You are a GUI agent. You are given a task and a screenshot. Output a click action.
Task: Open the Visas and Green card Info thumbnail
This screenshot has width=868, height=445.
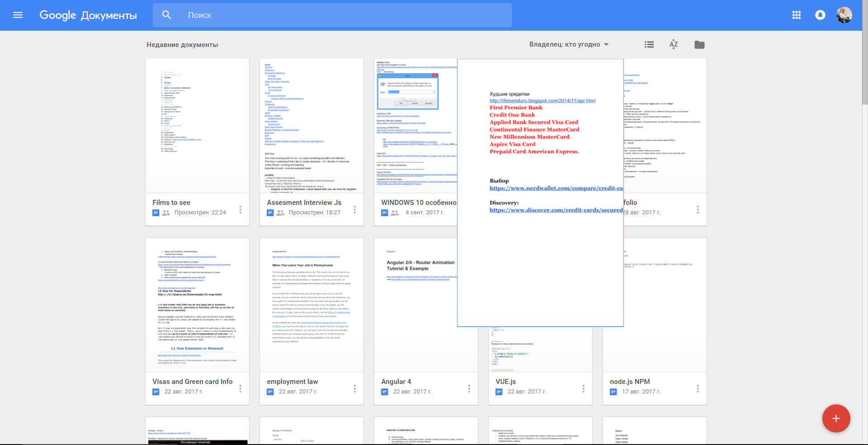[197, 305]
